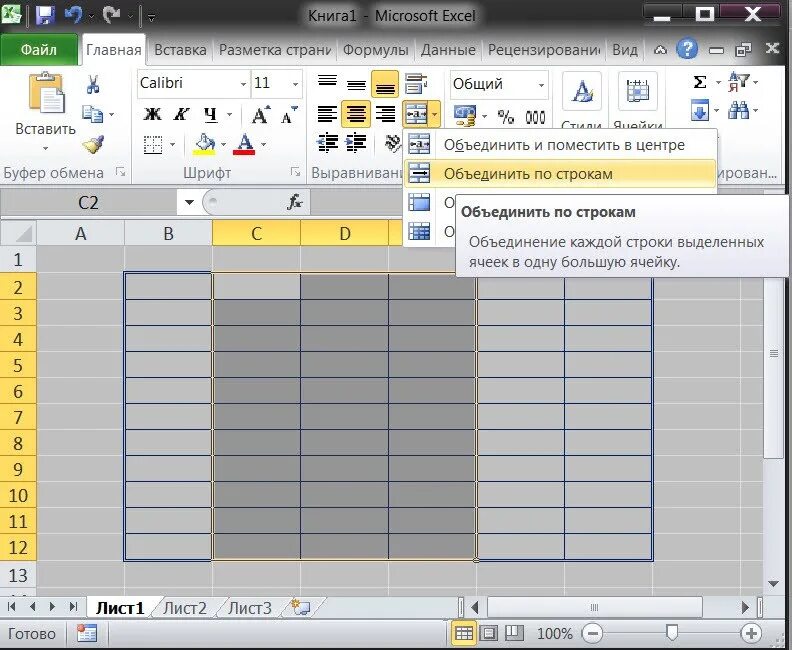Click the fx insert function button
This screenshot has width=792, height=650.
(x=295, y=203)
